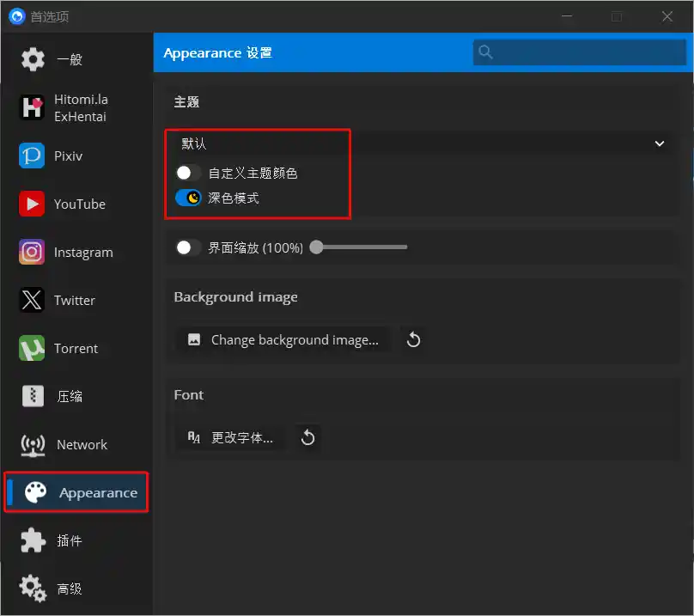Click the Network antenna icon
Screen dimensions: 694x616
click(x=32, y=444)
